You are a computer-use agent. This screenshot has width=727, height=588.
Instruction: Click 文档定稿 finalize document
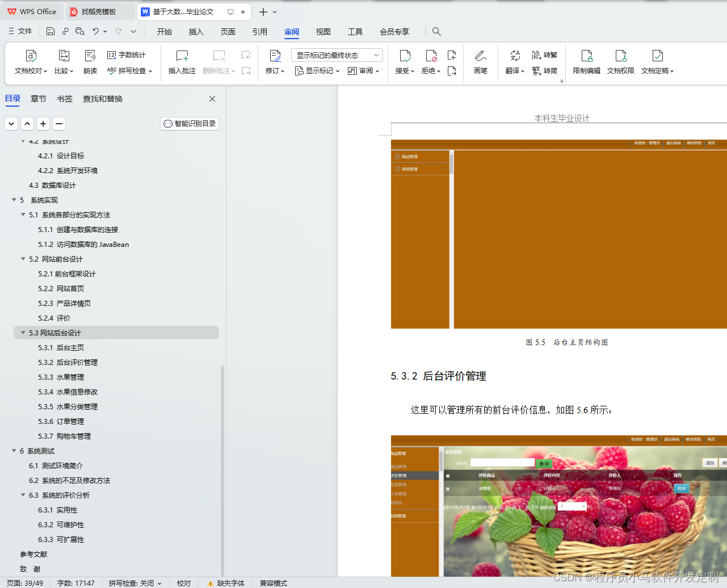point(658,62)
